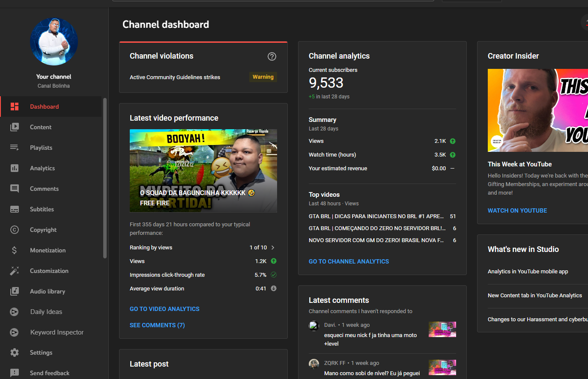The width and height of the screenshot is (588, 379).
Task: Open the Audio library music icon
Action: pos(15,291)
